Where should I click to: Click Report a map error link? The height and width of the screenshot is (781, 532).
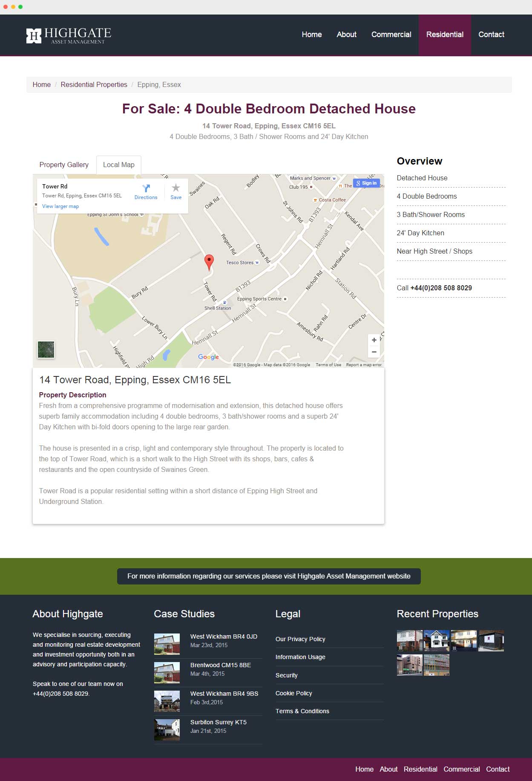pyautogui.click(x=364, y=364)
